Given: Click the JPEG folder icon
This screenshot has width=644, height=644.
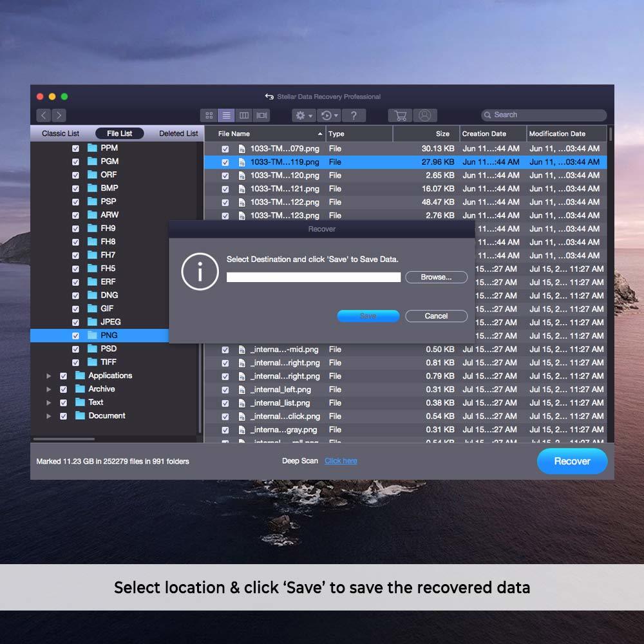Looking at the screenshot, I should 92,322.
